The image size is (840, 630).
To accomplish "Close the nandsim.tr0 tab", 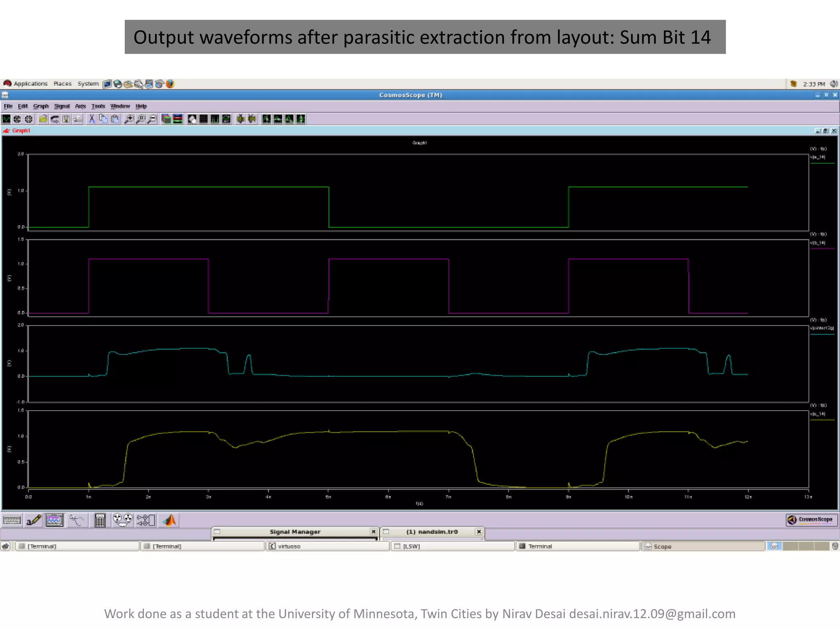I will (x=479, y=532).
